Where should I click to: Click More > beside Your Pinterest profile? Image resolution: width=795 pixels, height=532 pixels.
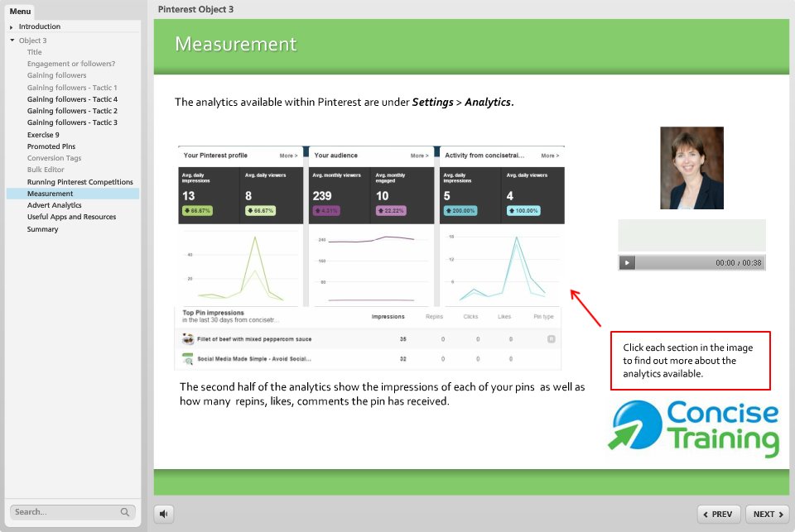tap(288, 156)
